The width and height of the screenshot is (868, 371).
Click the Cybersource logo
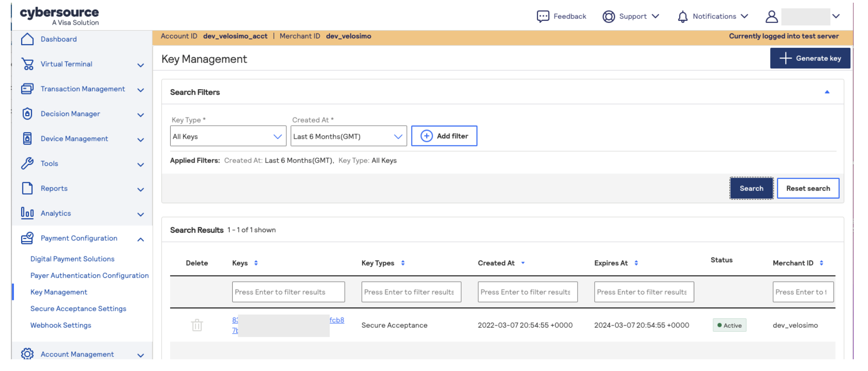click(59, 16)
